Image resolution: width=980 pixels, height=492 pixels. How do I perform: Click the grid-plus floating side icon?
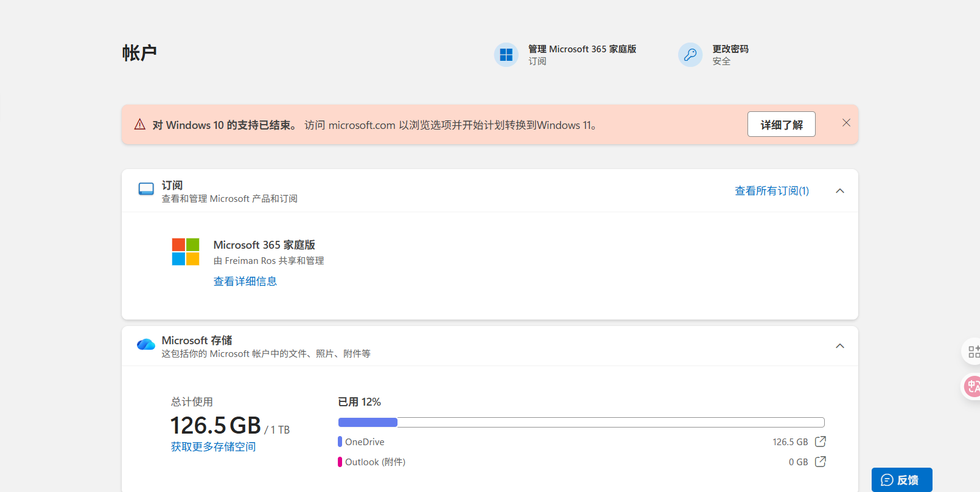coord(973,352)
